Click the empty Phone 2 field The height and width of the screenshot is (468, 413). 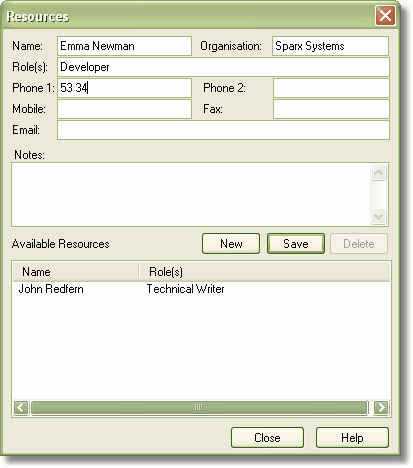pyautogui.click(x=331, y=88)
